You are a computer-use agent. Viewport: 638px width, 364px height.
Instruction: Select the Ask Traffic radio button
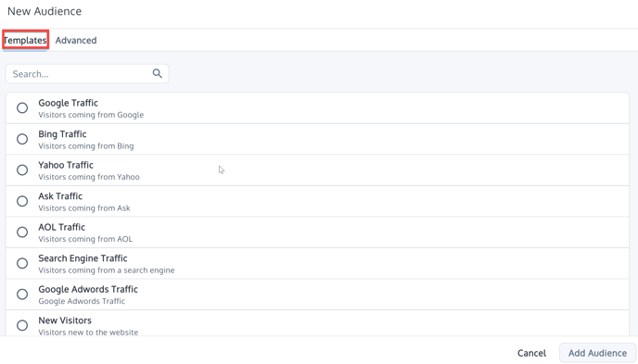pyautogui.click(x=22, y=201)
